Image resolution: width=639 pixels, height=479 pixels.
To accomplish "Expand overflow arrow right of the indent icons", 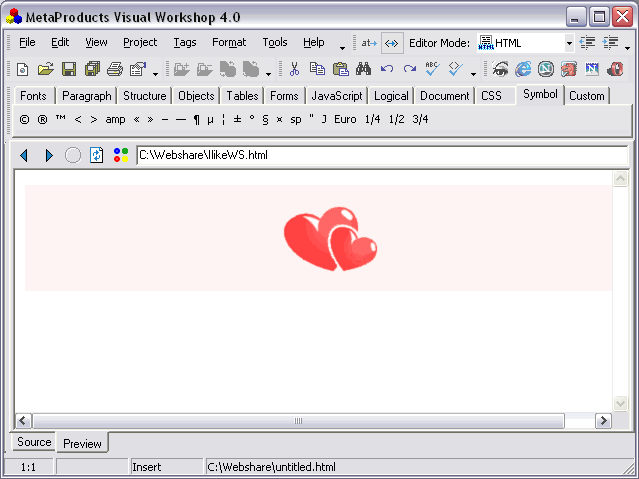I will coord(627,48).
